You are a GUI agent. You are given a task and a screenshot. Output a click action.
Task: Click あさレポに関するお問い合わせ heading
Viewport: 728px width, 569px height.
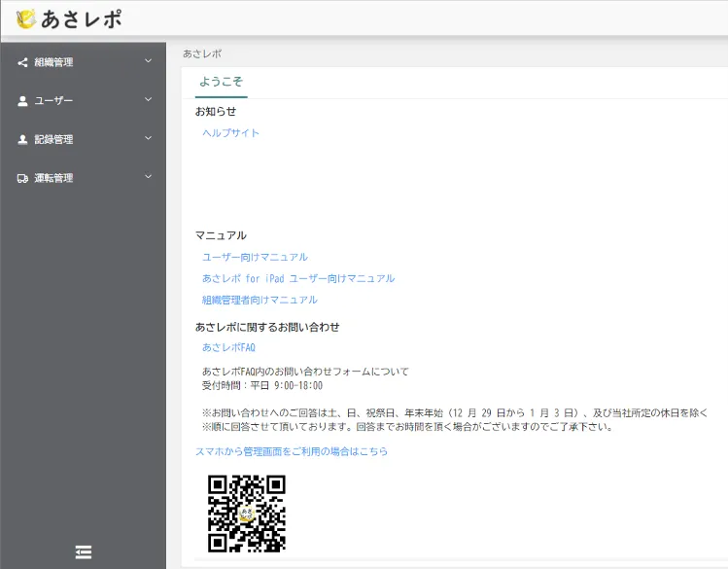click(267, 327)
